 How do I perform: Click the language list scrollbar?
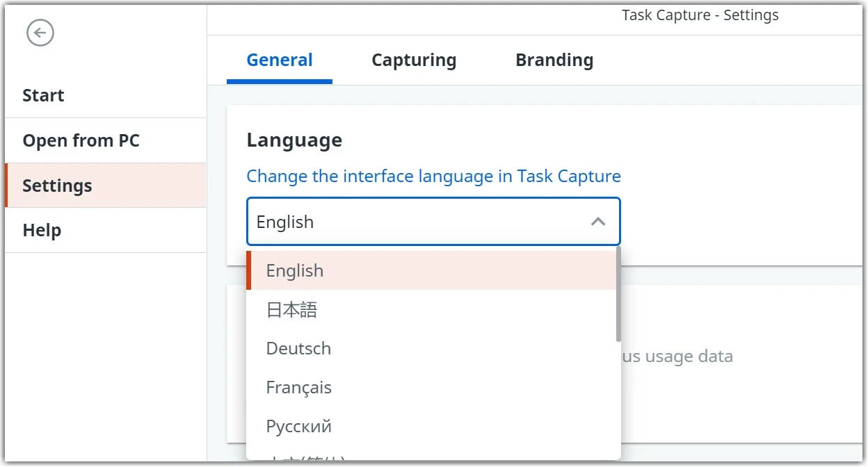[x=618, y=294]
